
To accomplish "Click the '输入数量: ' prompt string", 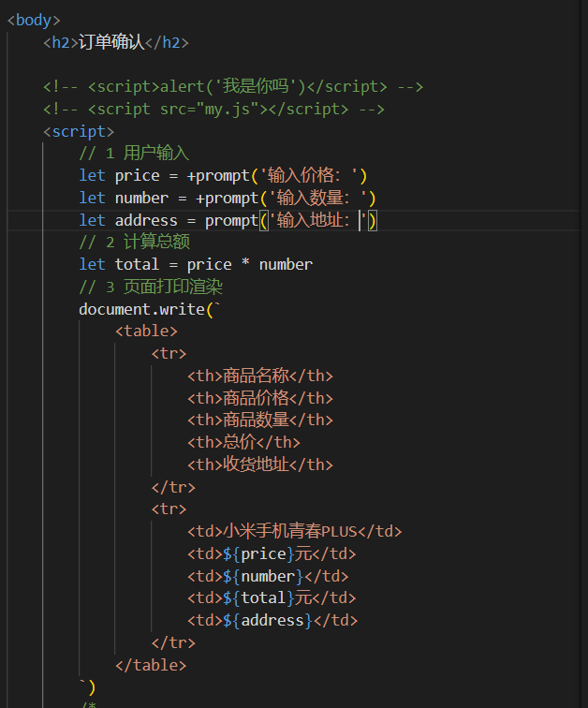I will click(317, 198).
